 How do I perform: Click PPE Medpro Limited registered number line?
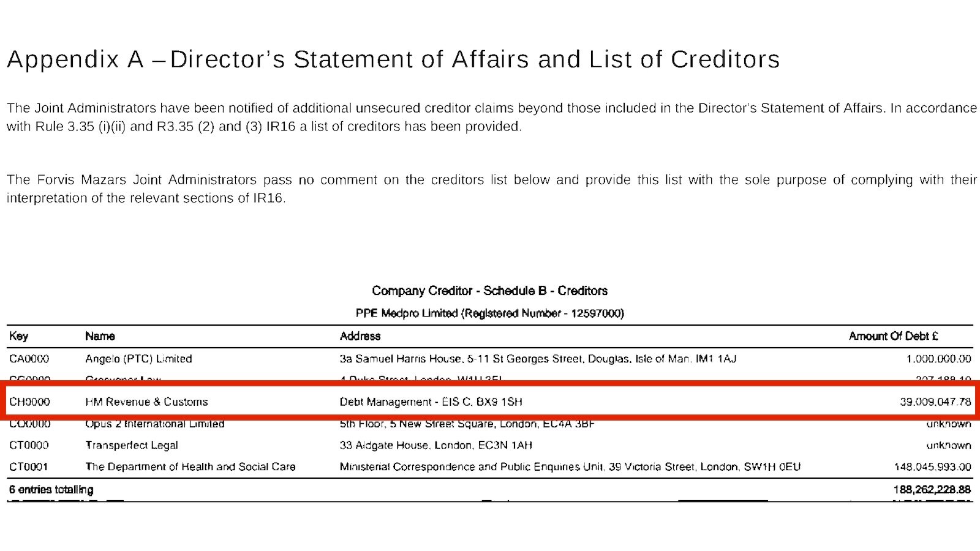click(489, 313)
